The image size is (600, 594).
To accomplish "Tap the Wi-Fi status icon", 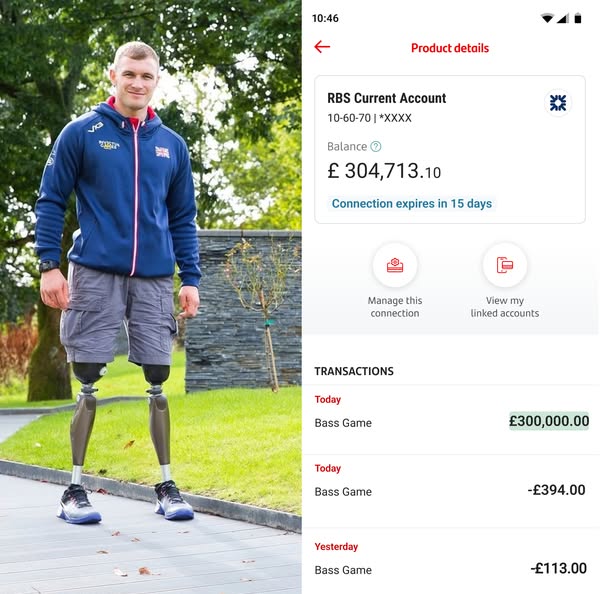I will tap(547, 18).
